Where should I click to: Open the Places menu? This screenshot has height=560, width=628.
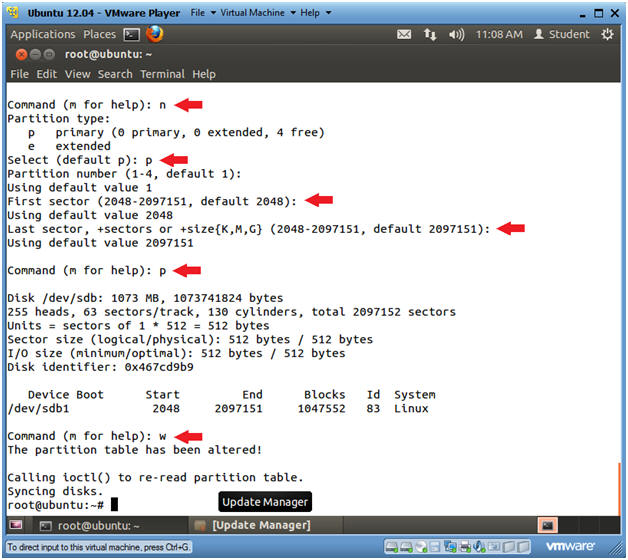click(x=99, y=34)
